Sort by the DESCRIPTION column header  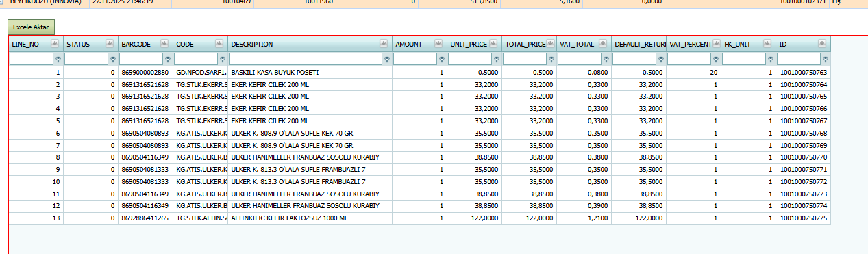point(251,45)
